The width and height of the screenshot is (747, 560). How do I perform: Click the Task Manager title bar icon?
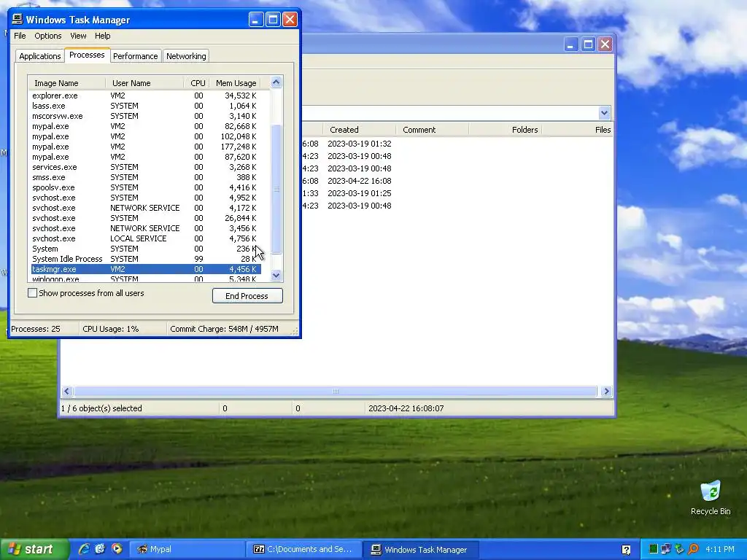pyautogui.click(x=18, y=19)
